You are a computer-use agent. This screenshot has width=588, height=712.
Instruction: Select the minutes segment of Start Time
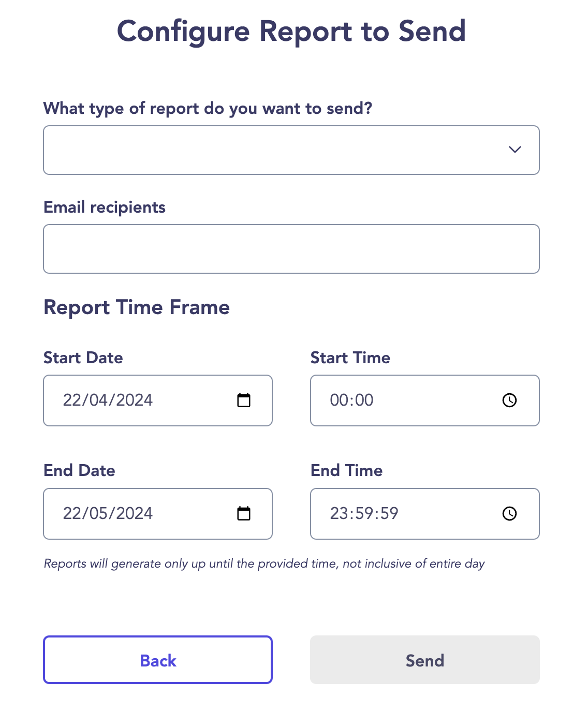[x=364, y=400]
